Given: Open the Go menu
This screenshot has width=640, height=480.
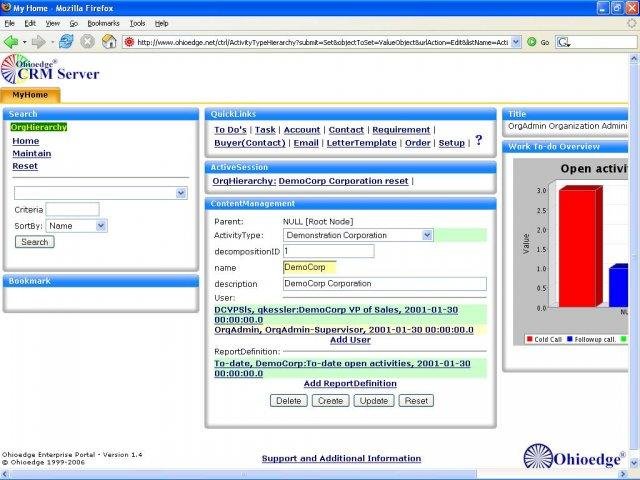Looking at the screenshot, I should [x=73, y=24].
